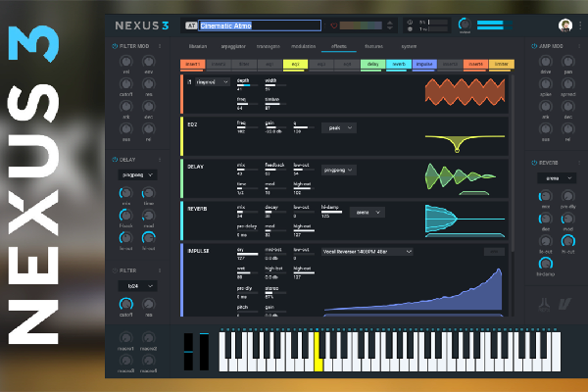The width and height of the screenshot is (588, 392).
Task: Click the Delay panel mix knob
Action: tap(126, 193)
